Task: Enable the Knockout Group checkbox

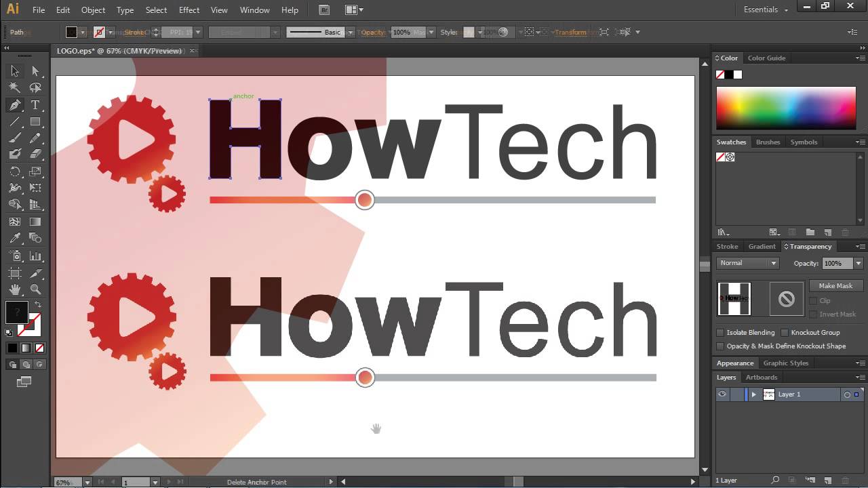Action: [x=785, y=333]
